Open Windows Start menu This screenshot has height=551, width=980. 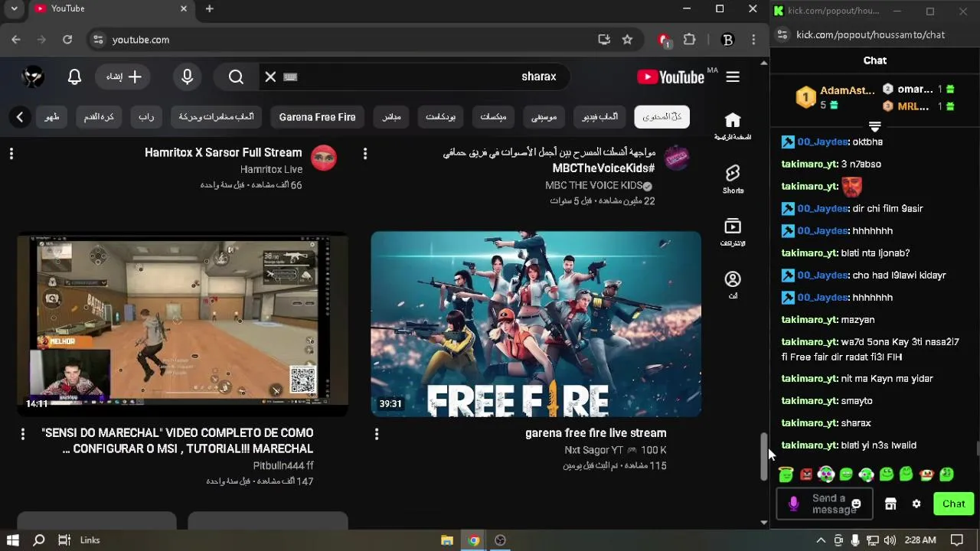13,540
